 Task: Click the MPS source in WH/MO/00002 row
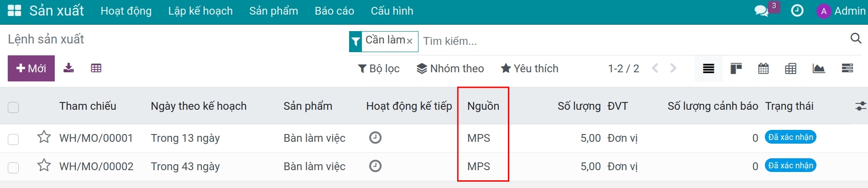(x=479, y=167)
